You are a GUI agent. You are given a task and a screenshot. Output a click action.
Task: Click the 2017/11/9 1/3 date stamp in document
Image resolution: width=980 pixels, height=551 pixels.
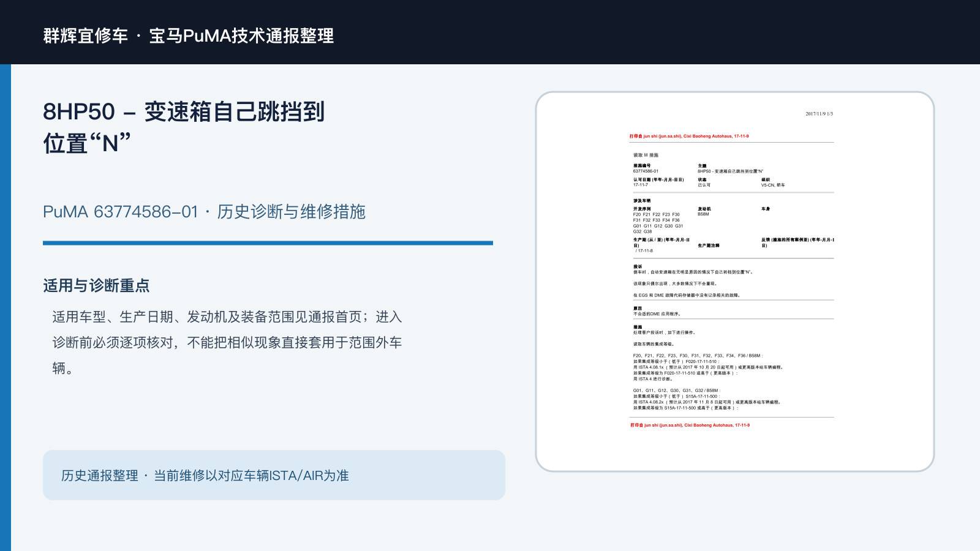point(819,114)
